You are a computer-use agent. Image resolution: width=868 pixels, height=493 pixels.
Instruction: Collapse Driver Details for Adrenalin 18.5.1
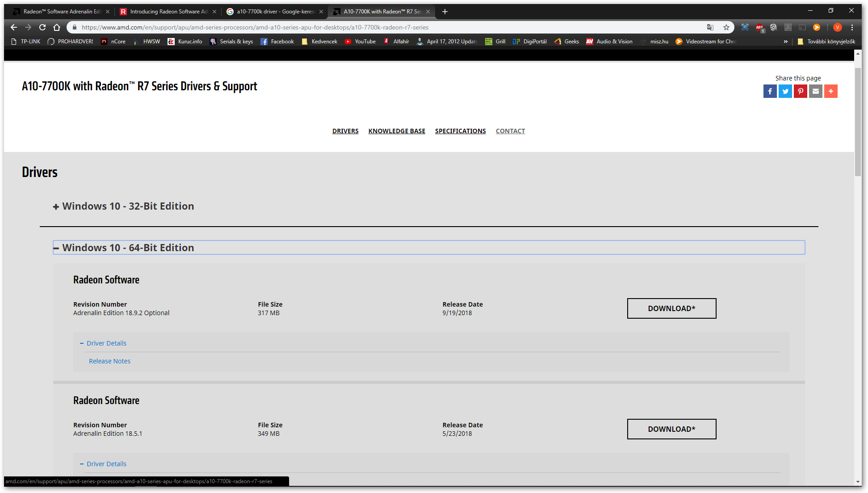click(x=103, y=464)
